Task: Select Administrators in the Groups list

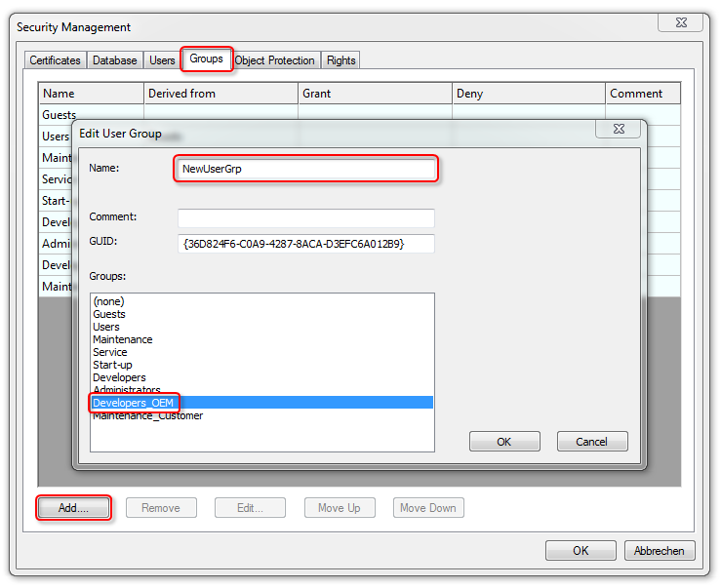Action: click(x=262, y=390)
